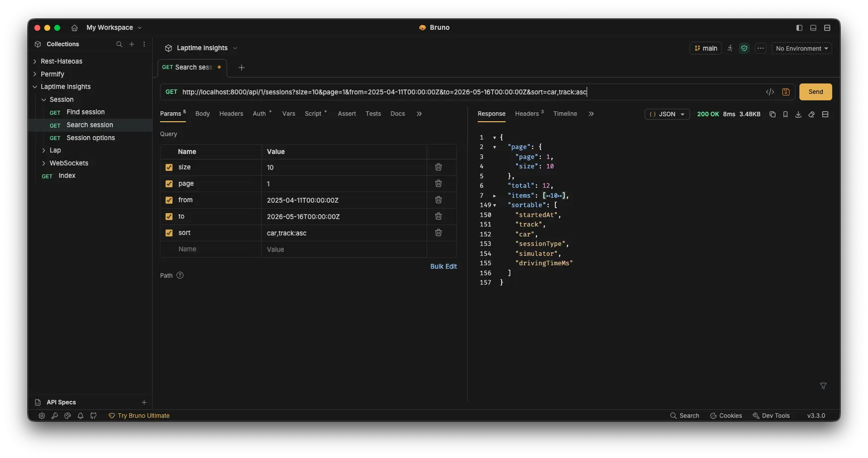Open the response filter funnel icon
Screen dimensions: 868x458
823,386
